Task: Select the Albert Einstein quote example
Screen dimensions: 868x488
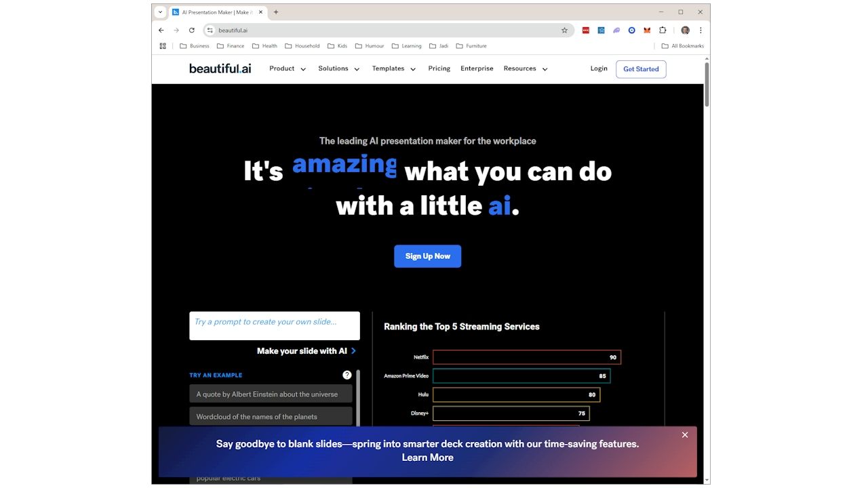Action: (271, 394)
